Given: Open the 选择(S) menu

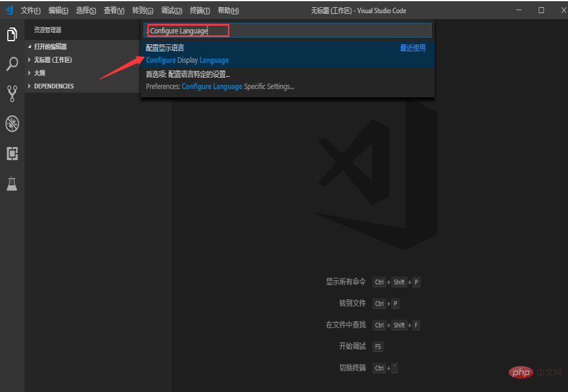Looking at the screenshot, I should point(86,11).
